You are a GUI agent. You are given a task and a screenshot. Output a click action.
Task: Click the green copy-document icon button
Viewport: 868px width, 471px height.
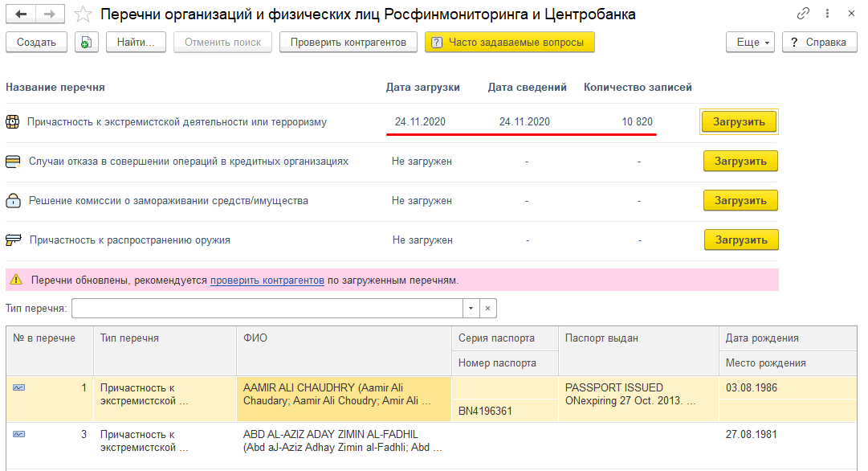click(87, 42)
